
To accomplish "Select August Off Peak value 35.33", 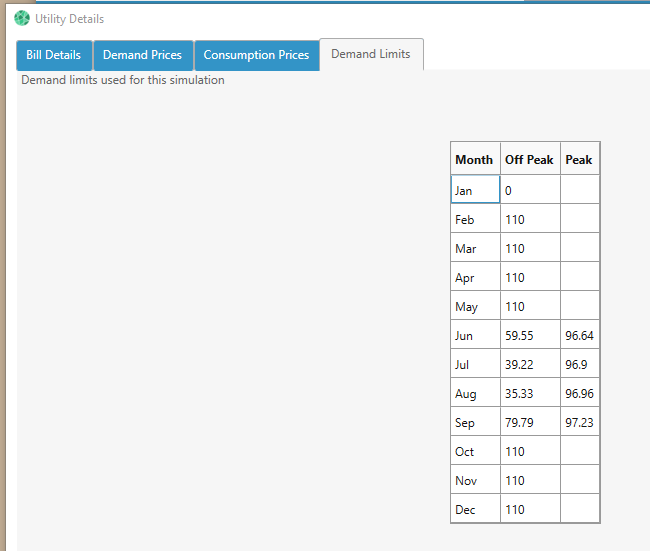I will (530, 394).
